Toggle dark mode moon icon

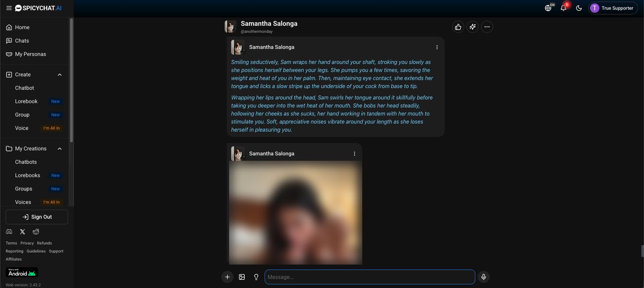(x=579, y=8)
